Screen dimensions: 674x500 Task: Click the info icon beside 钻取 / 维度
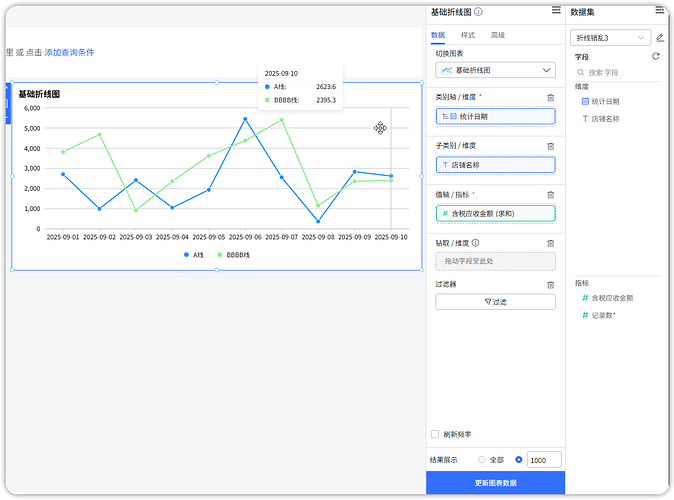click(475, 243)
